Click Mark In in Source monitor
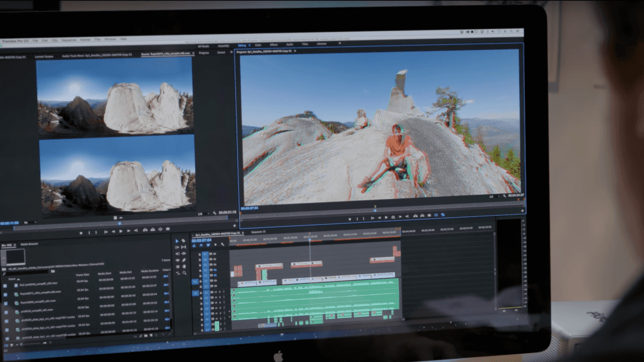Image resolution: width=644 pixels, height=362 pixels. click(x=89, y=232)
